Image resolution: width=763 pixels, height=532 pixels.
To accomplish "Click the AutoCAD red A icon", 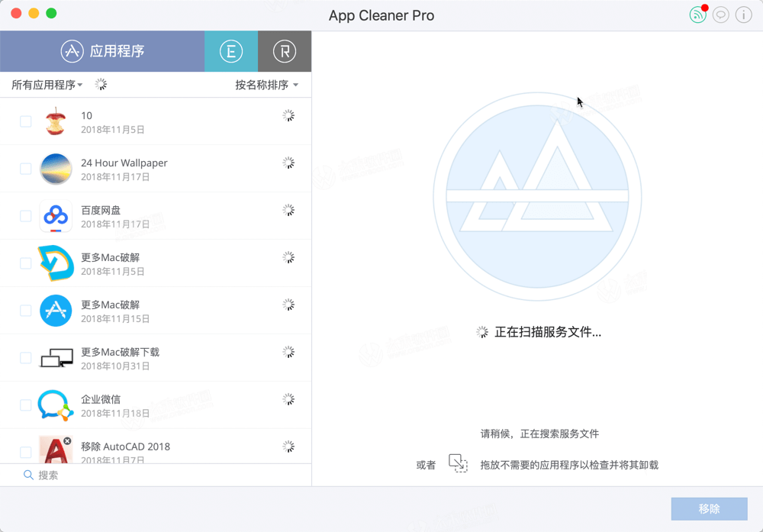I will point(56,450).
